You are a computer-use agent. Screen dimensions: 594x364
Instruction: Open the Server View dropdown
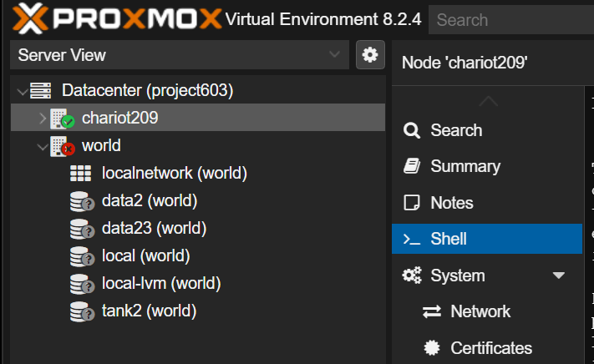pos(335,55)
